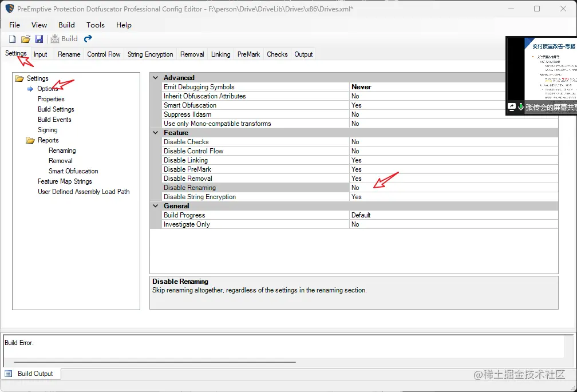Switch to the Rename tab
577x392 pixels.
(x=69, y=54)
